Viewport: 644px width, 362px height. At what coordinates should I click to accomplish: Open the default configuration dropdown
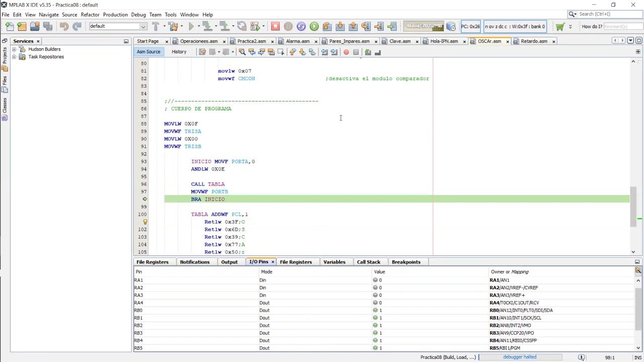pos(118,26)
